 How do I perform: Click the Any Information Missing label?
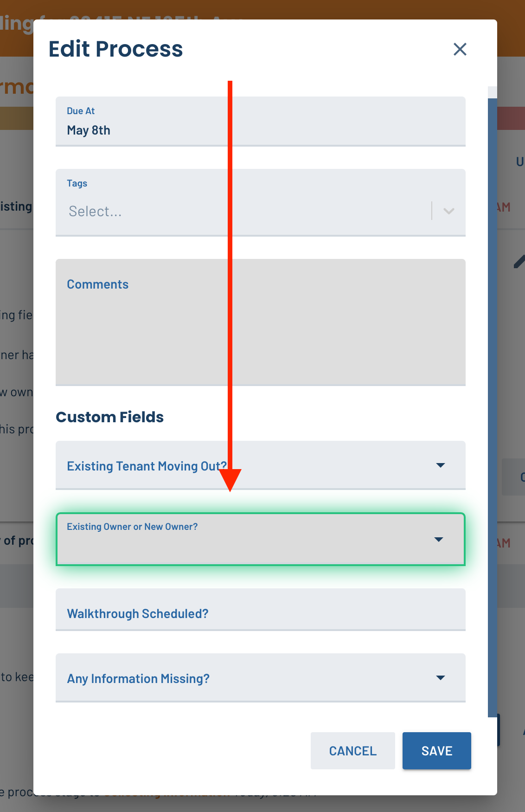tap(138, 679)
